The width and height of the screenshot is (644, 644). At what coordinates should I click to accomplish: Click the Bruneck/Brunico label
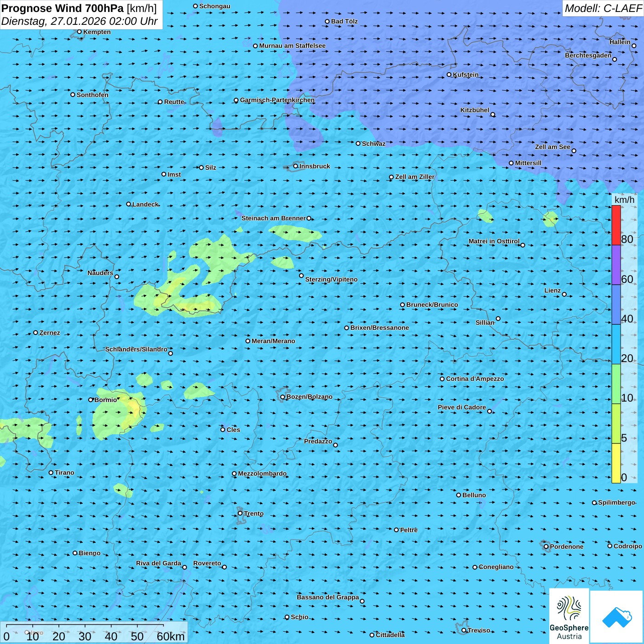[432, 305]
